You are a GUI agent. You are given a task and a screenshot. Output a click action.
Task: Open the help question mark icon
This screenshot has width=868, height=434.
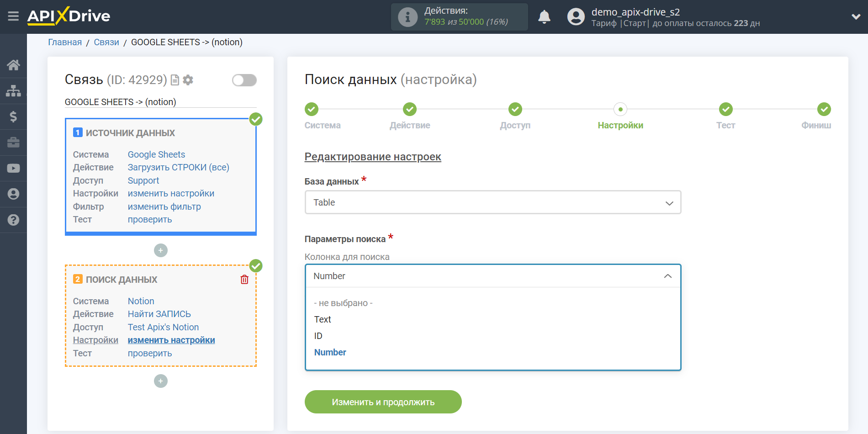tap(13, 220)
